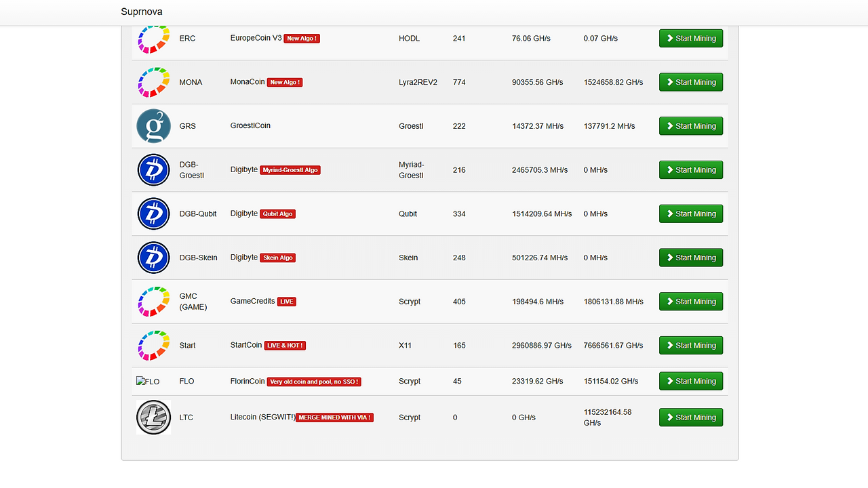Select the DGB-Skein Digibyte icon
Screen dimensions: 868x488
tap(153, 258)
